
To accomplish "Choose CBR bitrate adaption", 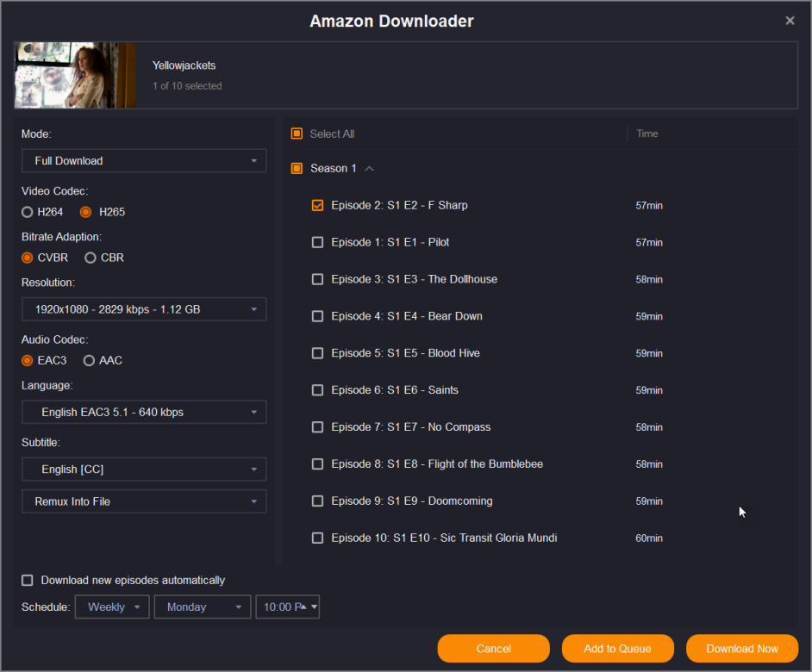I will [90, 258].
